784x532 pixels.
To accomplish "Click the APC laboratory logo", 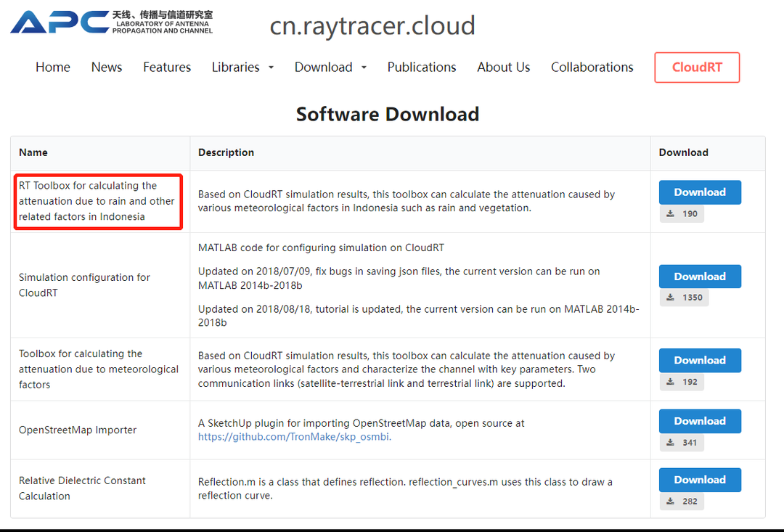I will point(112,22).
